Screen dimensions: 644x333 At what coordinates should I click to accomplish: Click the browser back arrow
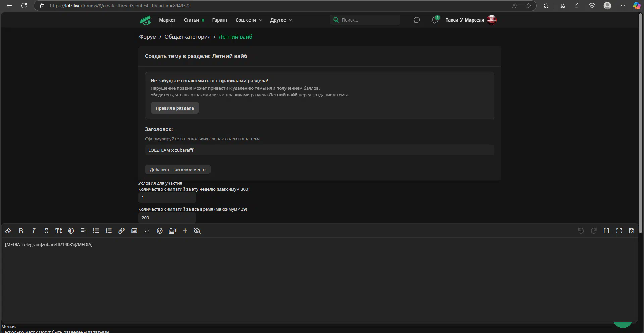click(9, 6)
